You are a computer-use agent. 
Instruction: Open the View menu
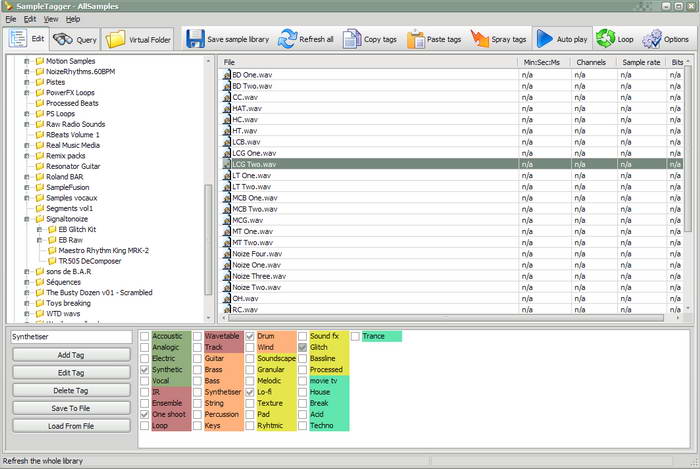tap(51, 19)
